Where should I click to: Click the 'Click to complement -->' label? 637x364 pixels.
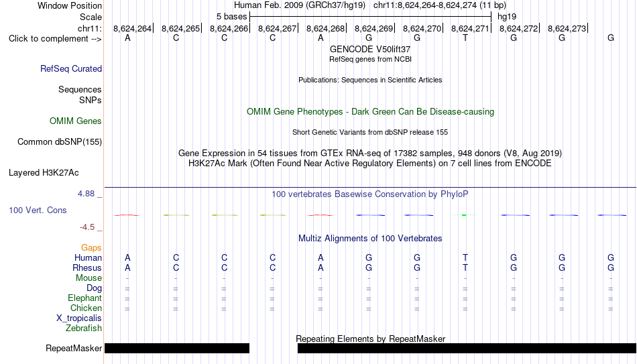click(55, 39)
